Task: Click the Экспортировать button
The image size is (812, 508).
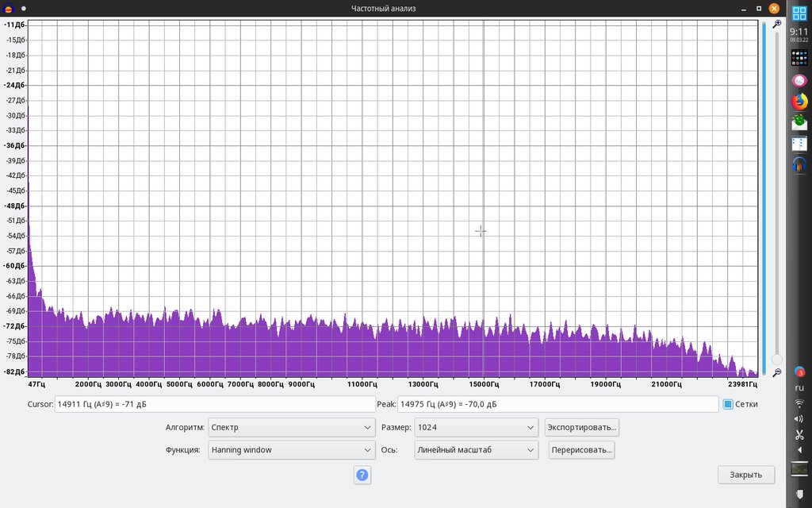Action: [581, 428]
